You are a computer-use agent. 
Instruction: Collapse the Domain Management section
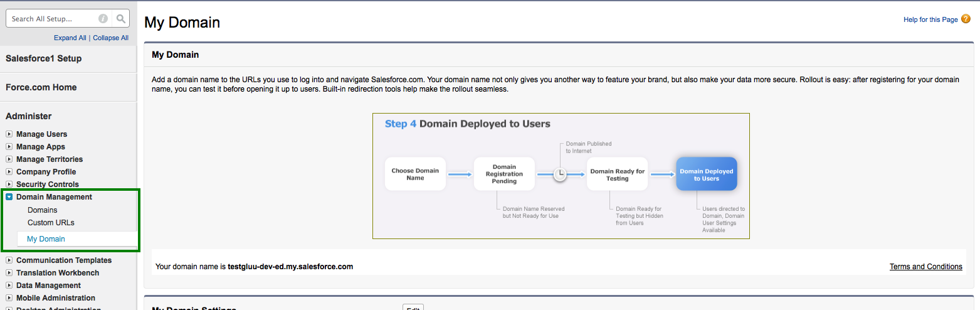pos(9,197)
